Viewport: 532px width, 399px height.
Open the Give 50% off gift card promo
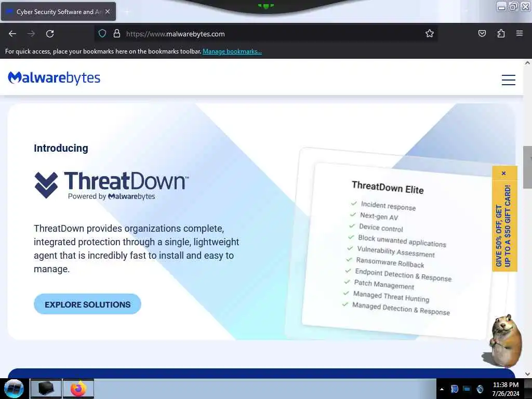pyautogui.click(x=504, y=225)
